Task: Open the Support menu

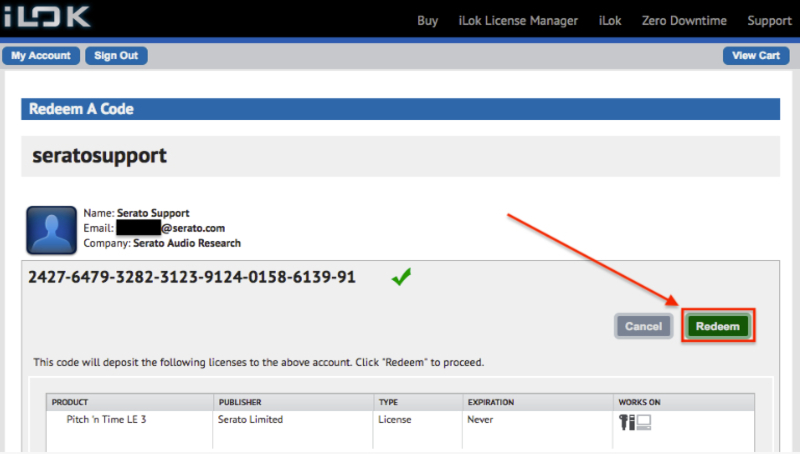Action: click(x=769, y=21)
